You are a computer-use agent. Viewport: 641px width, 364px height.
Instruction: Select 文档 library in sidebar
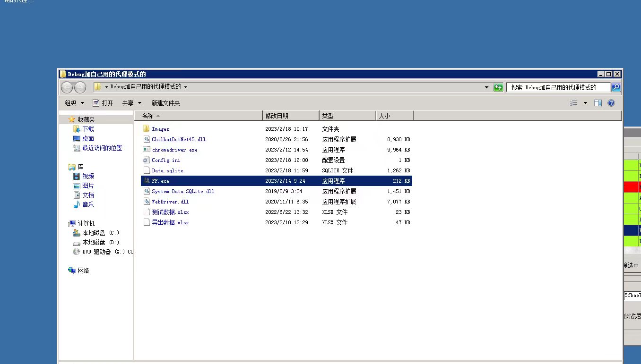pyautogui.click(x=88, y=195)
